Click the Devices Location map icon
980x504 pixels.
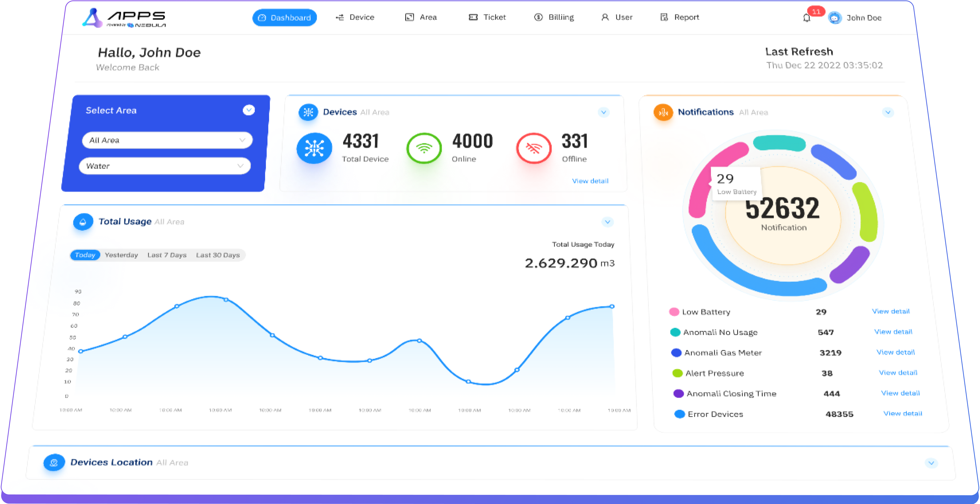[54, 463]
